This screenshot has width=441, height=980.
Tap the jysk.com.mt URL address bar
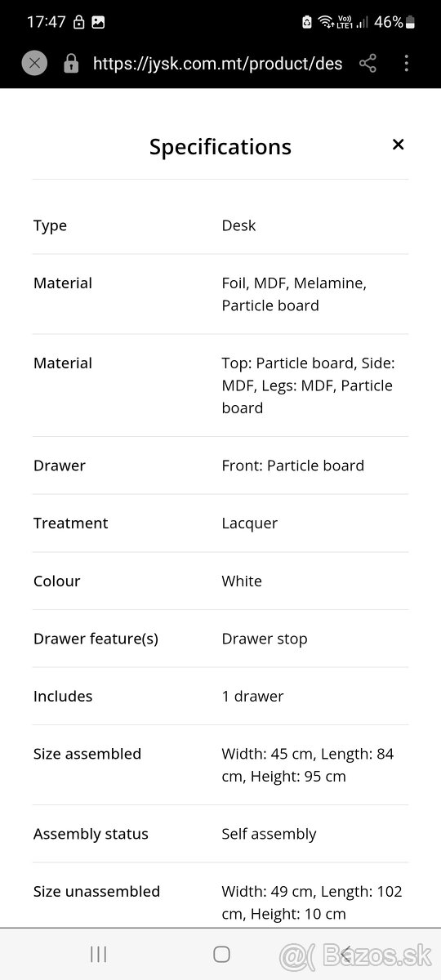(x=217, y=63)
